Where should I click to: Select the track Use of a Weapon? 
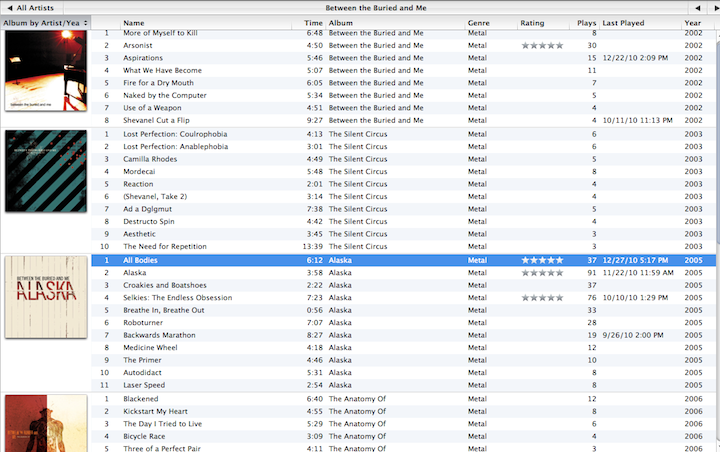(152, 107)
